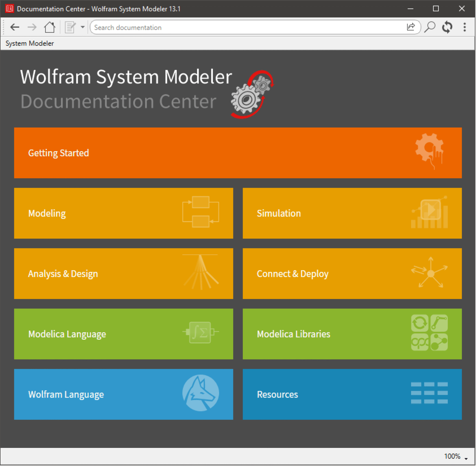Viewport: 476px width, 466px height.
Task: Open the three-dot options menu
Action: pos(465,27)
